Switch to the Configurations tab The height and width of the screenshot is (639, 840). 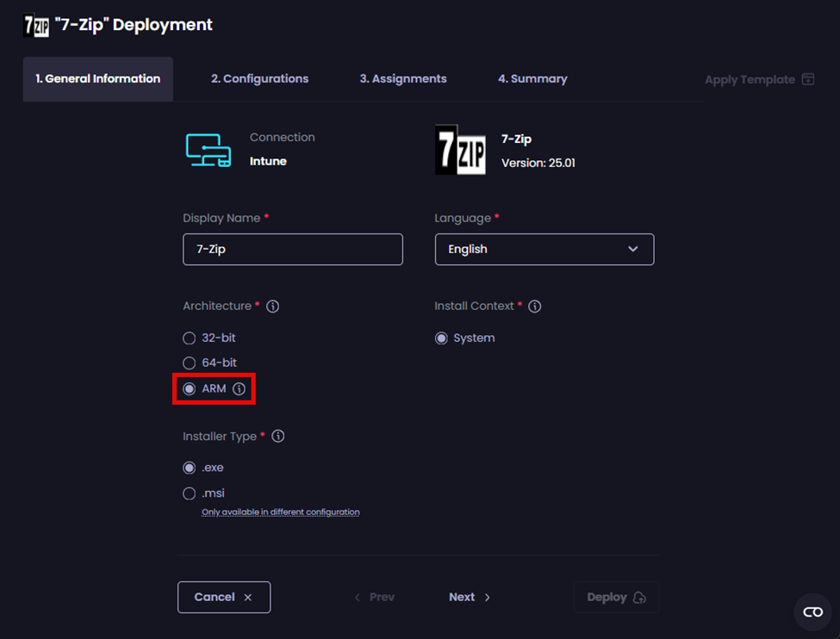point(259,78)
